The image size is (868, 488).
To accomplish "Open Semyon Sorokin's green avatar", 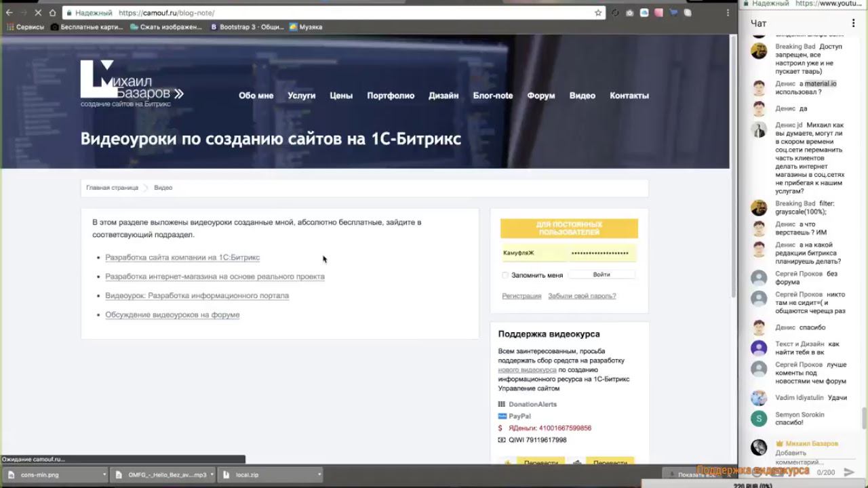I will point(759,418).
